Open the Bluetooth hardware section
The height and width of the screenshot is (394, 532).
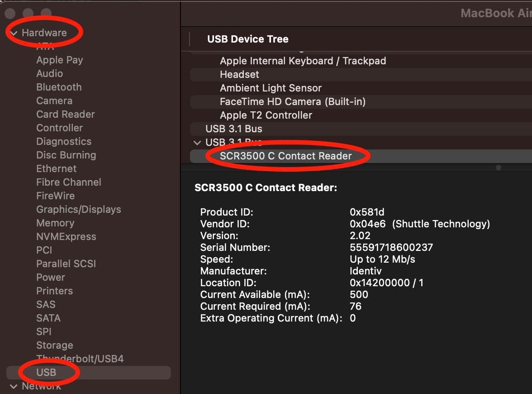pyautogui.click(x=59, y=87)
